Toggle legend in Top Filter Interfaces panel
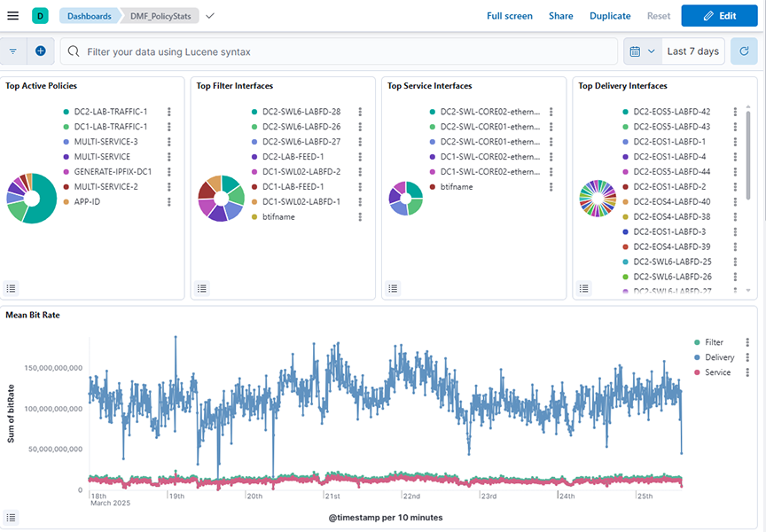766x532 pixels. [x=202, y=288]
